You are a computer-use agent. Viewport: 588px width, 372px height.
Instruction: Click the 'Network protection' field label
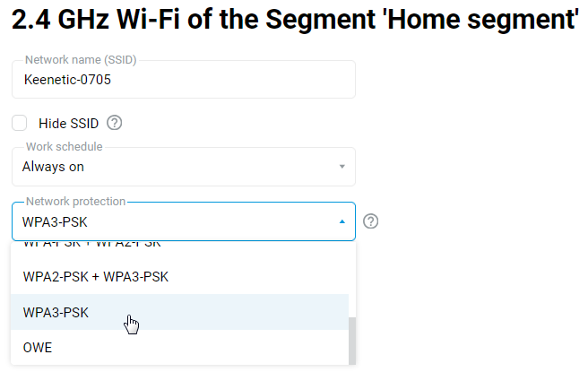click(76, 202)
